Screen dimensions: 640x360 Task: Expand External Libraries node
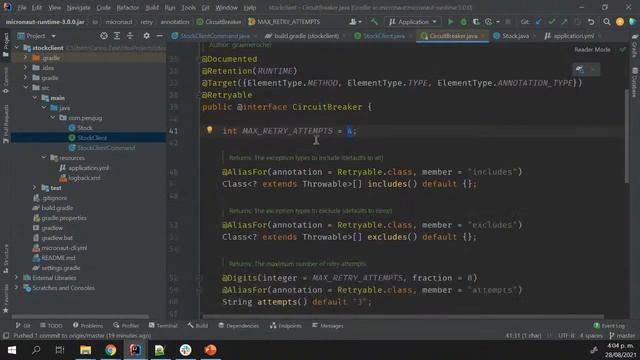pos(17,278)
